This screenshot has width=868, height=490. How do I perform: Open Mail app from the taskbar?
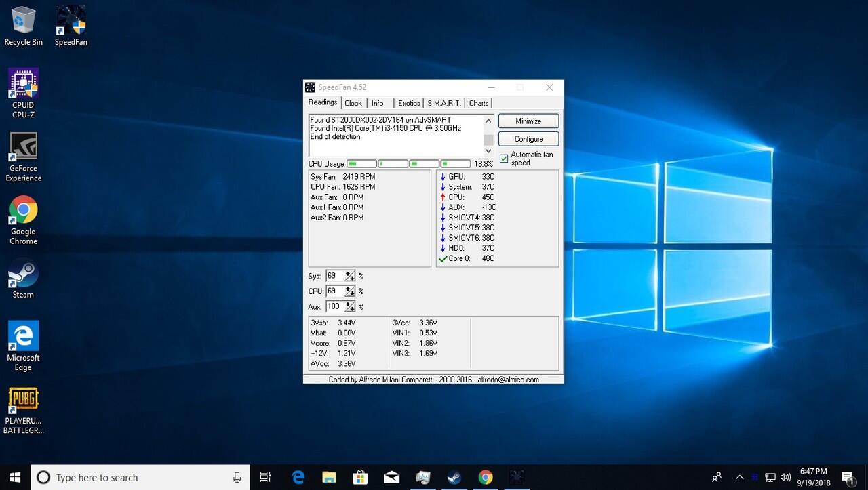[391, 477]
